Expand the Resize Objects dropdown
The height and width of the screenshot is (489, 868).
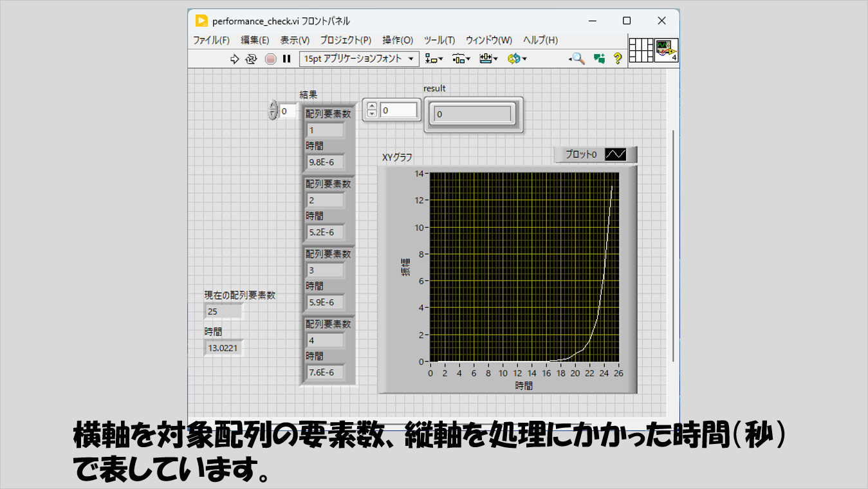(488, 59)
